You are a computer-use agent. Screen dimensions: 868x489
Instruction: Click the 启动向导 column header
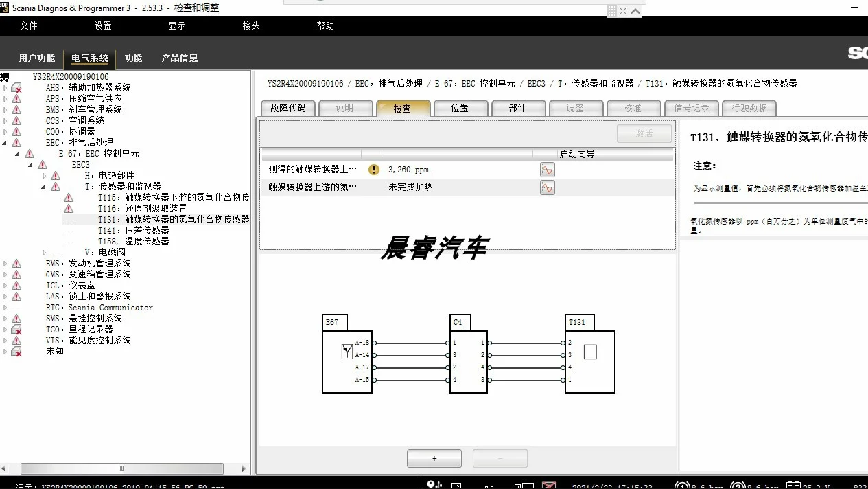click(577, 155)
